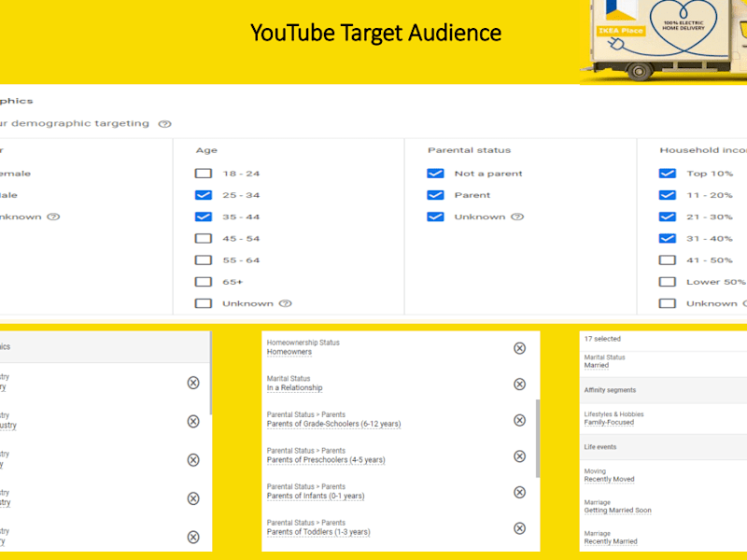Click the In a Relationship segment name
Image resolution: width=747 pixels, height=560 pixels.
(294, 387)
